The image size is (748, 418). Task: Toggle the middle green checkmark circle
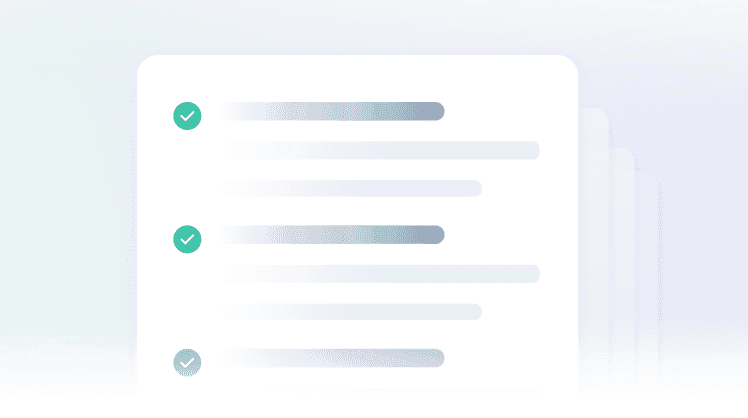[x=187, y=239]
